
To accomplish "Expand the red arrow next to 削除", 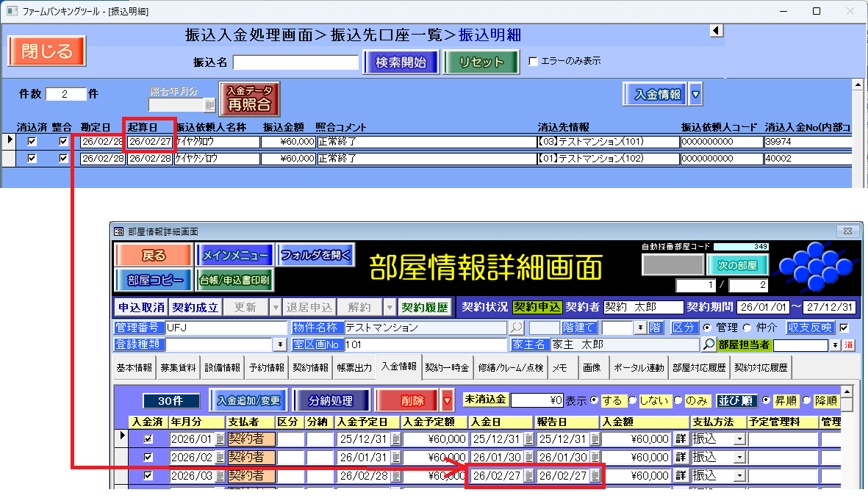I will (447, 401).
